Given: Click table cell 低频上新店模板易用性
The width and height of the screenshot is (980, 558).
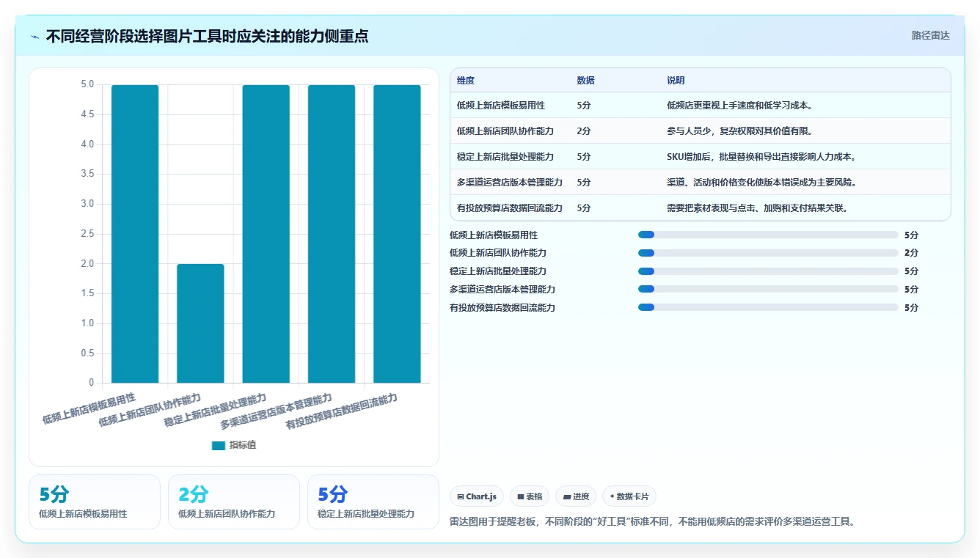Looking at the screenshot, I should pyautogui.click(x=501, y=106).
